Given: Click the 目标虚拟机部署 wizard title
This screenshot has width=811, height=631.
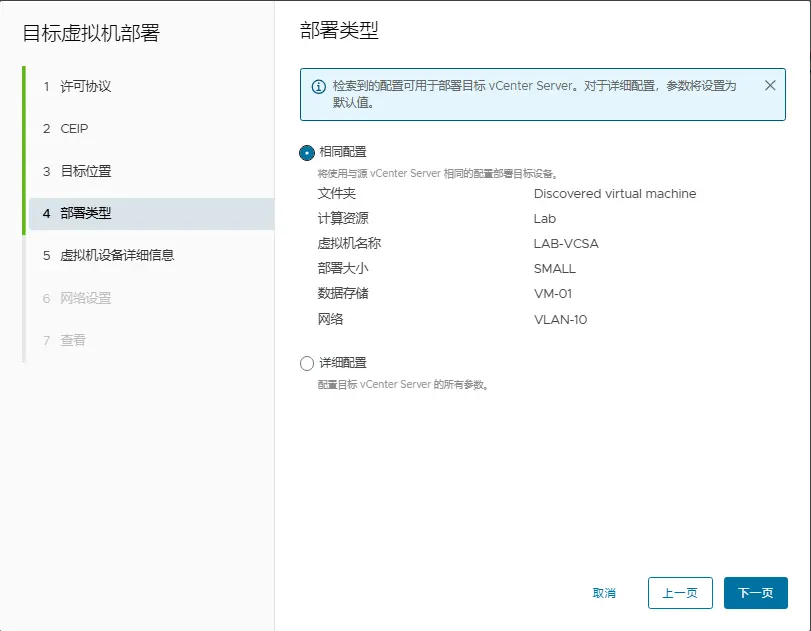Looking at the screenshot, I should pyautogui.click(x=91, y=34).
